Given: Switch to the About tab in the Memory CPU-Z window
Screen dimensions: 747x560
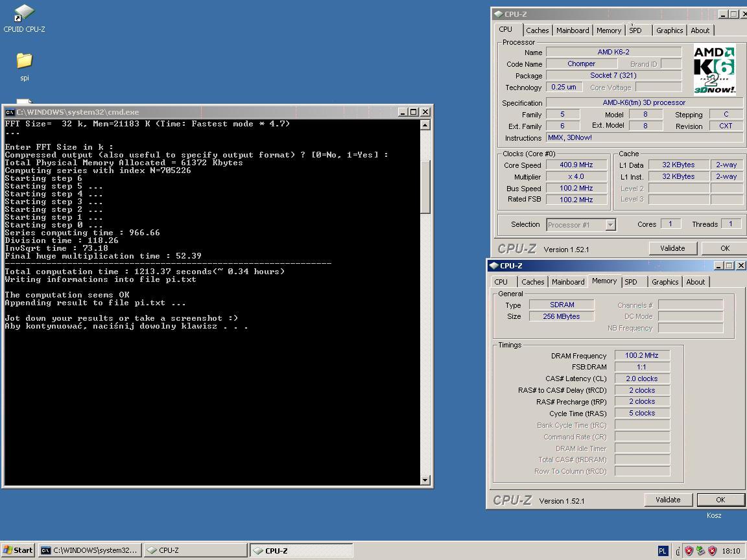Looking at the screenshot, I should [696, 282].
